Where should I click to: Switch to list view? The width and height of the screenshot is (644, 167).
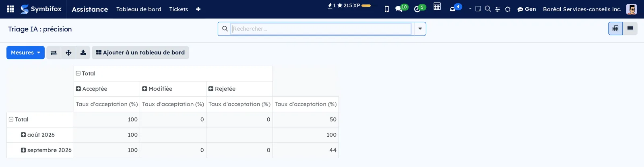coord(630,28)
